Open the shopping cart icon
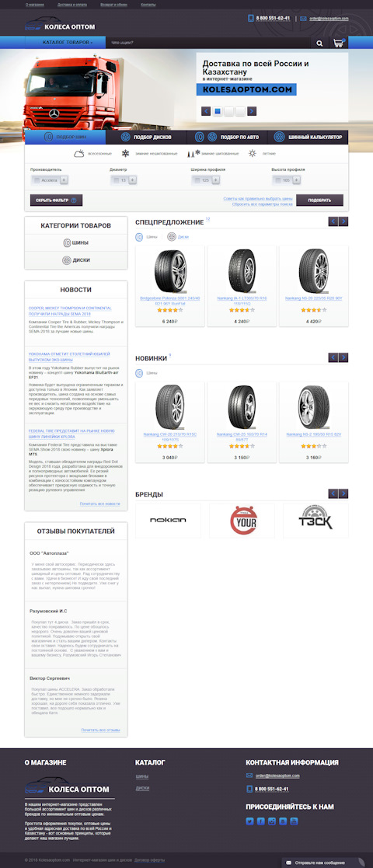This screenshot has height=868, width=373. click(x=339, y=43)
